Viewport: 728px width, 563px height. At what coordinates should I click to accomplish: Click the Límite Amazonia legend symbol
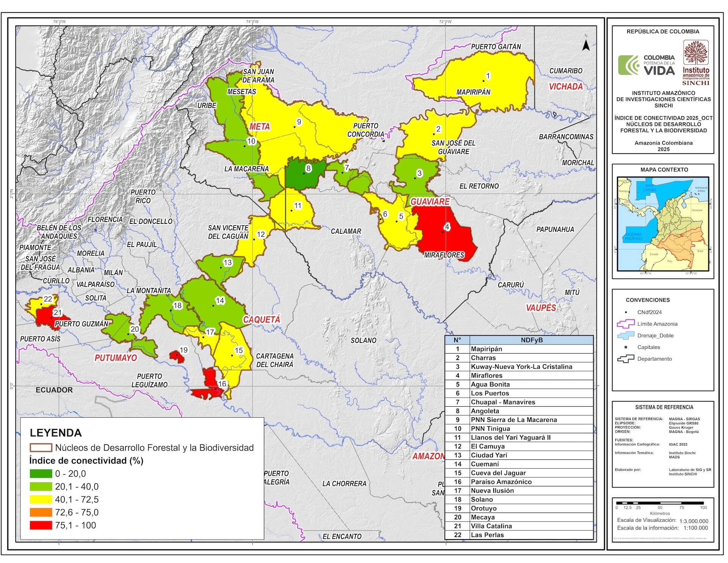[626, 324]
